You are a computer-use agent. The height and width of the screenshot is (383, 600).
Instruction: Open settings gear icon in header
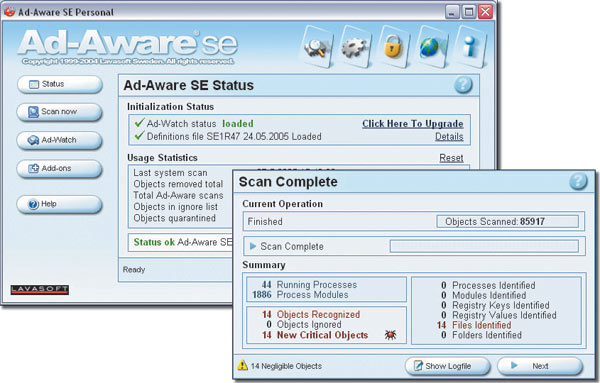coord(355,47)
